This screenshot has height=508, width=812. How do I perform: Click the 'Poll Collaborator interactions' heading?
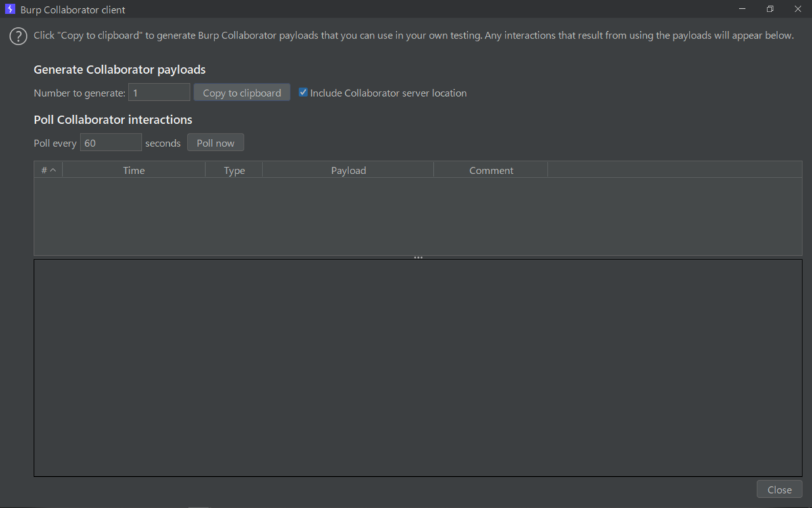coord(113,120)
